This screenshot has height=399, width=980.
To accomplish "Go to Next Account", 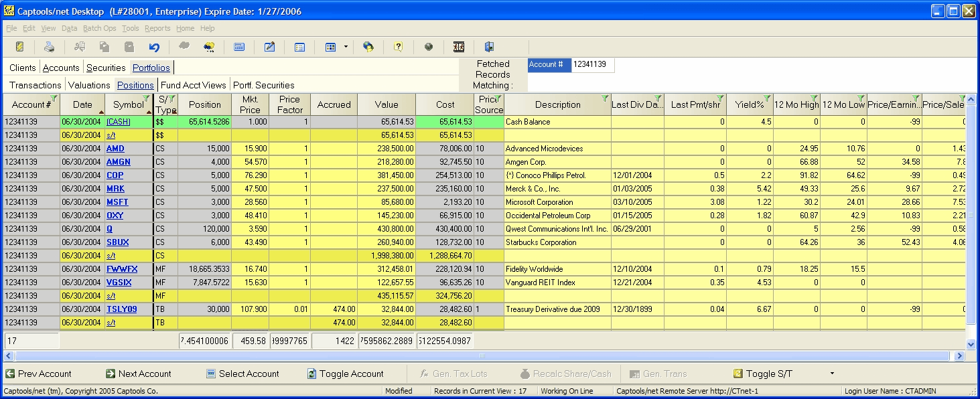I will 138,374.
